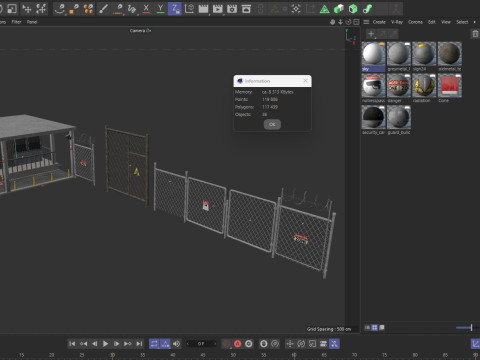Viewport: 480px width, 360px height.
Task: Select the sky material thumbnail
Action: [373, 54]
